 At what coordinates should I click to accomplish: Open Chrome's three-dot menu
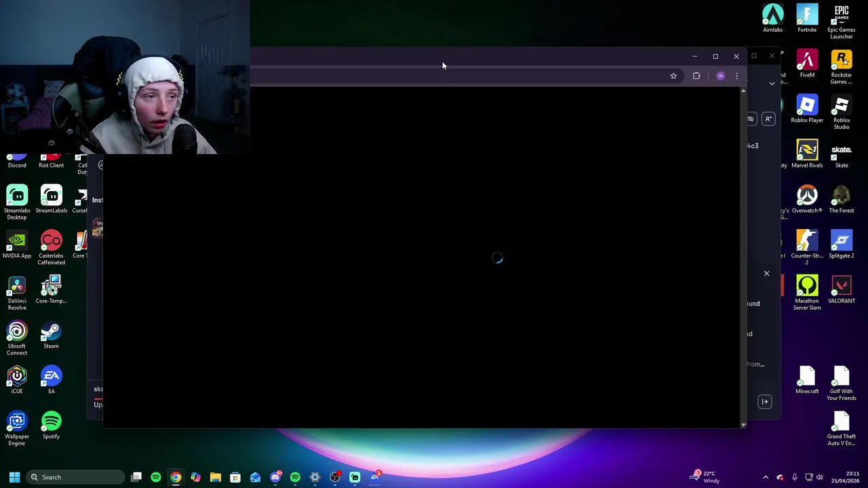[x=736, y=76]
